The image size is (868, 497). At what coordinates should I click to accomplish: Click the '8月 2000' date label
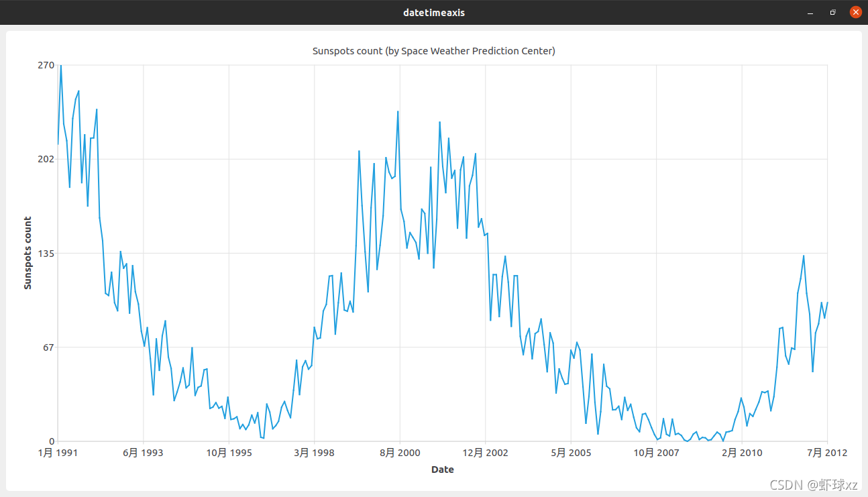click(400, 453)
